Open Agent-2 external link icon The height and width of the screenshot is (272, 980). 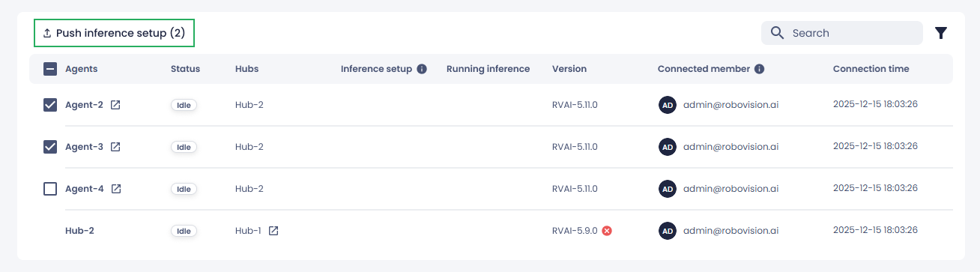tap(115, 105)
